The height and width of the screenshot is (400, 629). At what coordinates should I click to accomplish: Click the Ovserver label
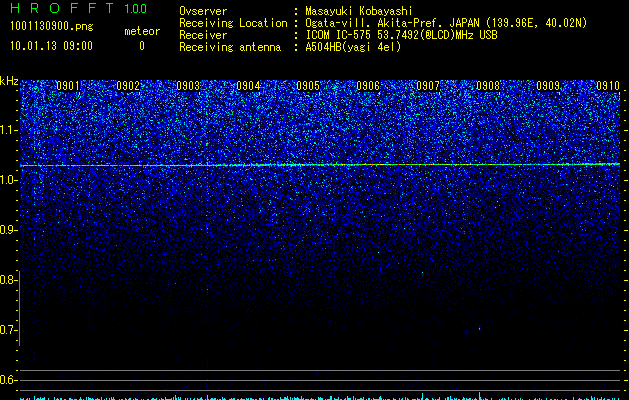click(203, 11)
